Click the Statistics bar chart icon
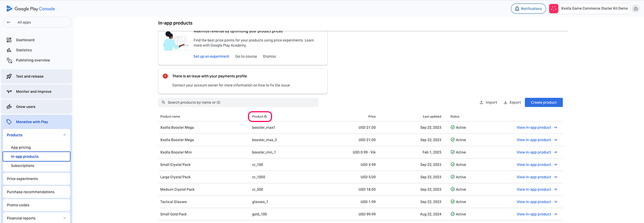Viewport: 644px width, 223px height. click(x=9, y=50)
